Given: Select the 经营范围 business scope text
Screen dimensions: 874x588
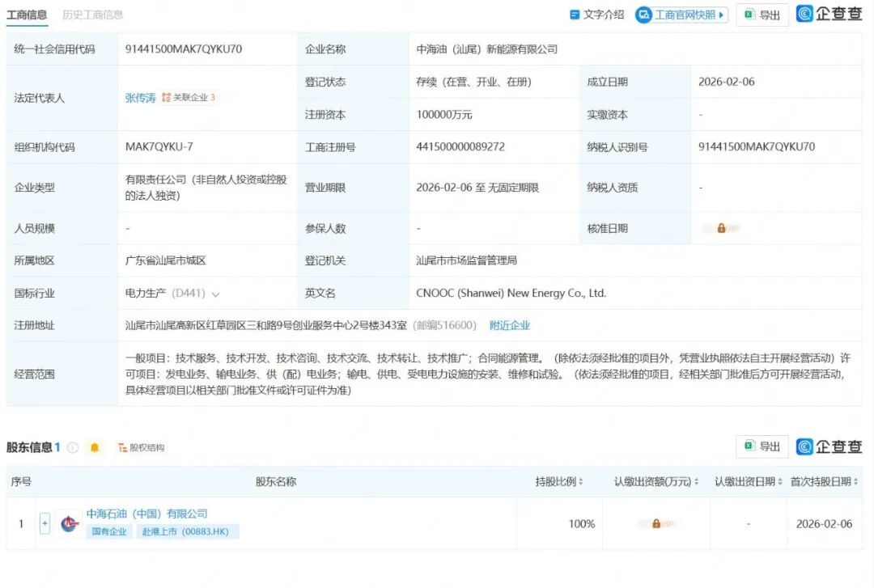Looking at the screenshot, I should point(488,374).
